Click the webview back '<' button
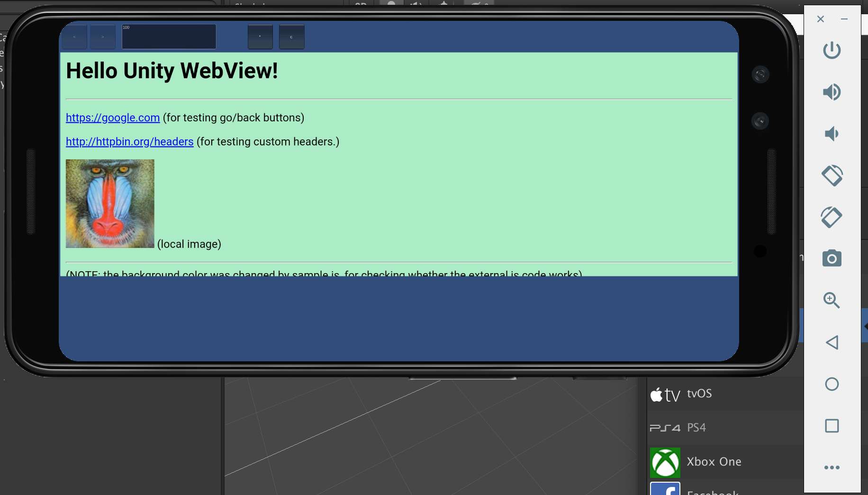The image size is (868, 495). [x=74, y=37]
